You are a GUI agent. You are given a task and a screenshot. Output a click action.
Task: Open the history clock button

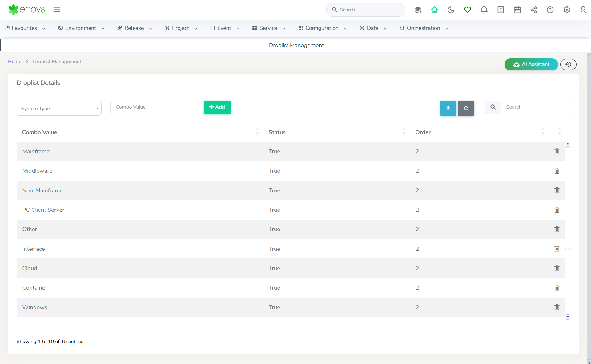(x=568, y=64)
